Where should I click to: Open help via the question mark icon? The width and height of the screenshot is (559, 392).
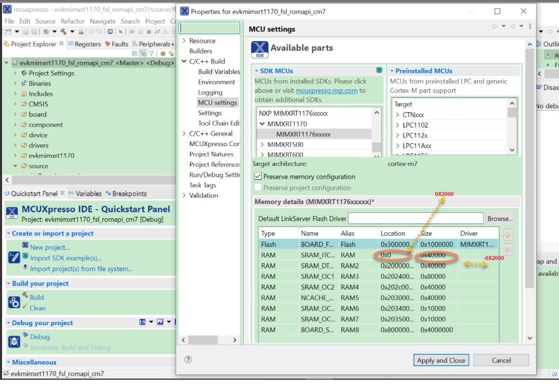click(188, 359)
